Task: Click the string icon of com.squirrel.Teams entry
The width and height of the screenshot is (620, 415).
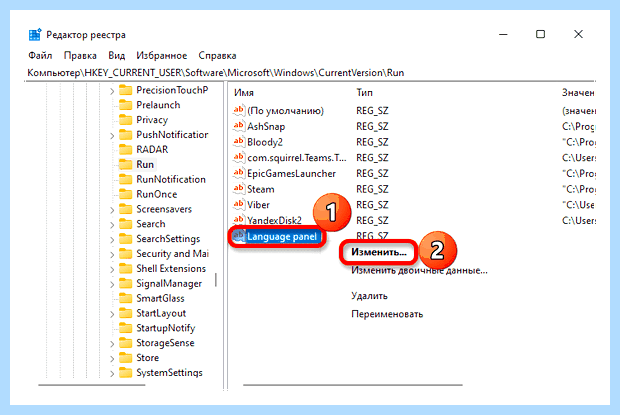Action: click(x=238, y=158)
